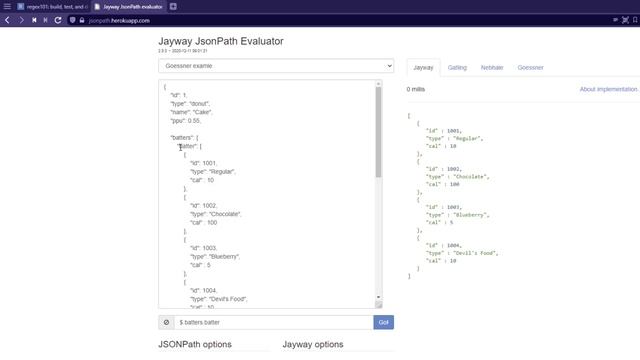640x360 pixels.
Task: Switch to the Nebhale results tab
Action: (x=492, y=67)
